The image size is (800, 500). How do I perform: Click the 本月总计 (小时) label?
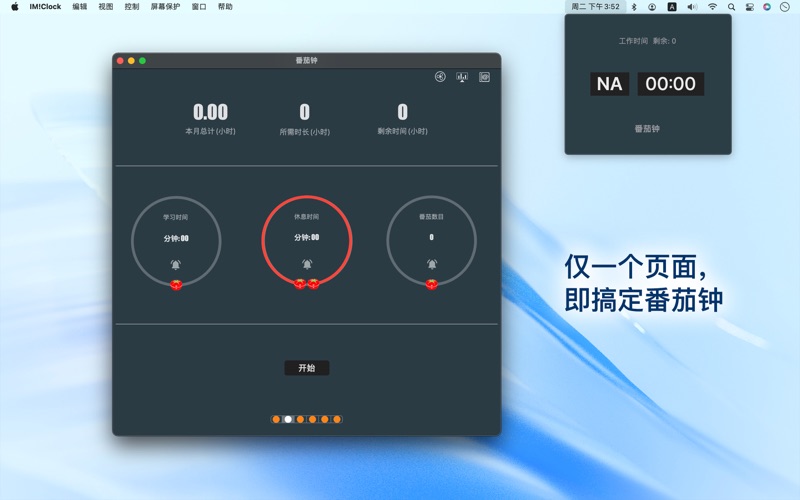point(210,131)
